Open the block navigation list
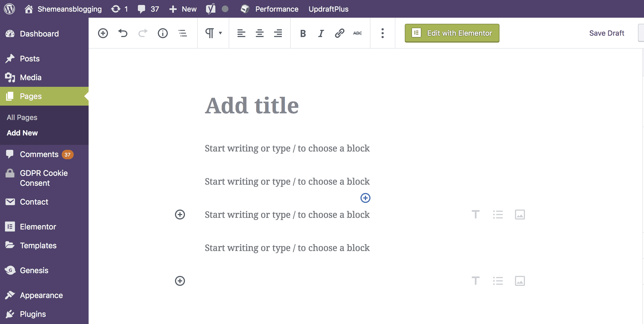The width and height of the screenshot is (644, 324). click(183, 33)
